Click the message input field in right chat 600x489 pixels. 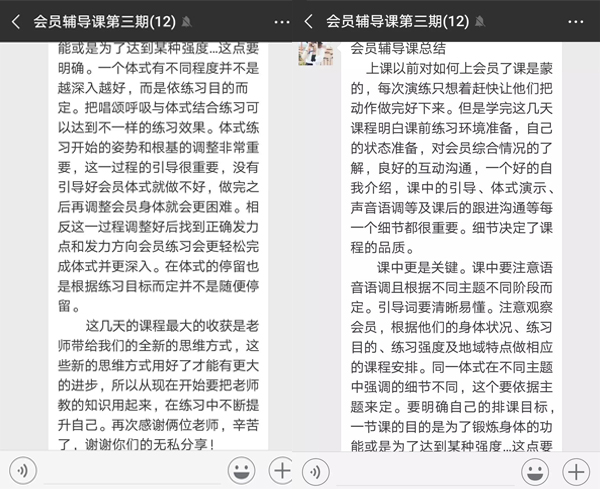pyautogui.click(x=425, y=469)
